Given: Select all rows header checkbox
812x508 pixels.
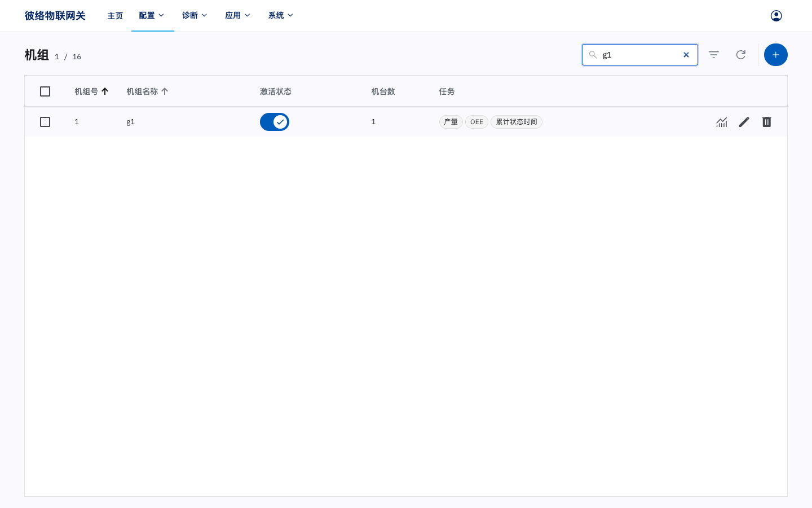Looking at the screenshot, I should click(45, 91).
